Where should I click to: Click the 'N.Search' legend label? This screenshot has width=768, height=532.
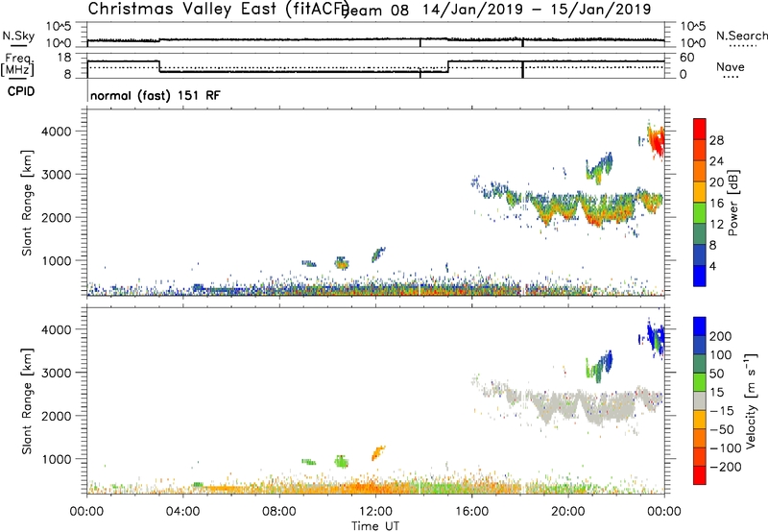pos(741,36)
